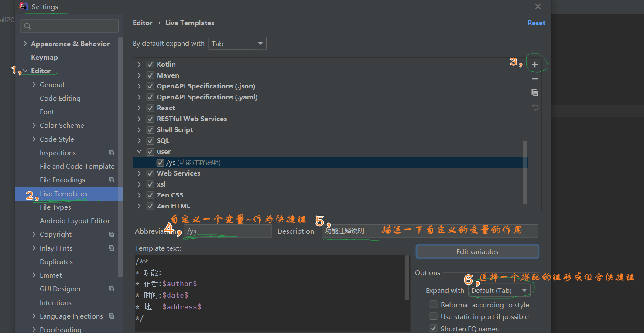The width and height of the screenshot is (644, 333).
Task: Close the Settings dialog
Action: coord(538,7)
